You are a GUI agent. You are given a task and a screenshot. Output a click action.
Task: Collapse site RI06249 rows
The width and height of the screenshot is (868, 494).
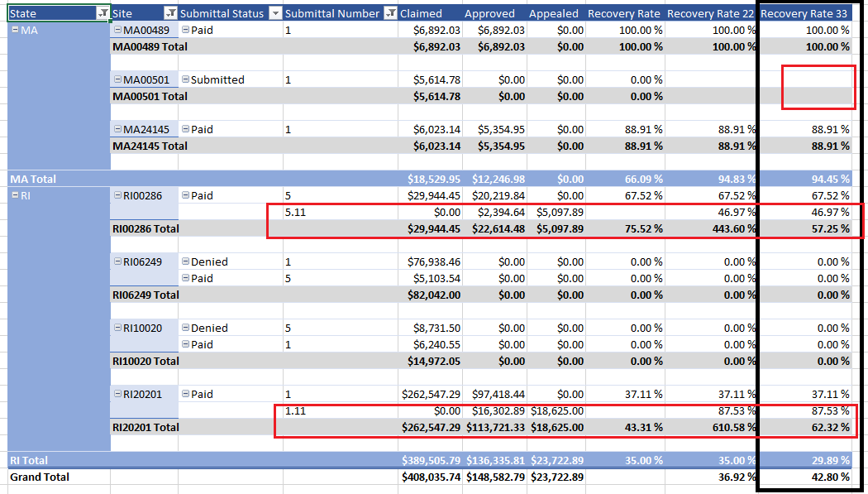tap(118, 261)
